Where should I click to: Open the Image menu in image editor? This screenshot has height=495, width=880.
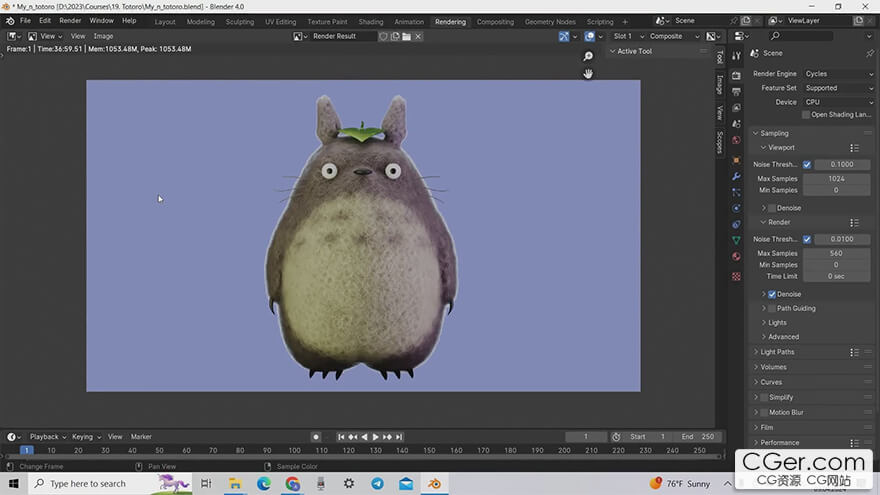coord(103,36)
